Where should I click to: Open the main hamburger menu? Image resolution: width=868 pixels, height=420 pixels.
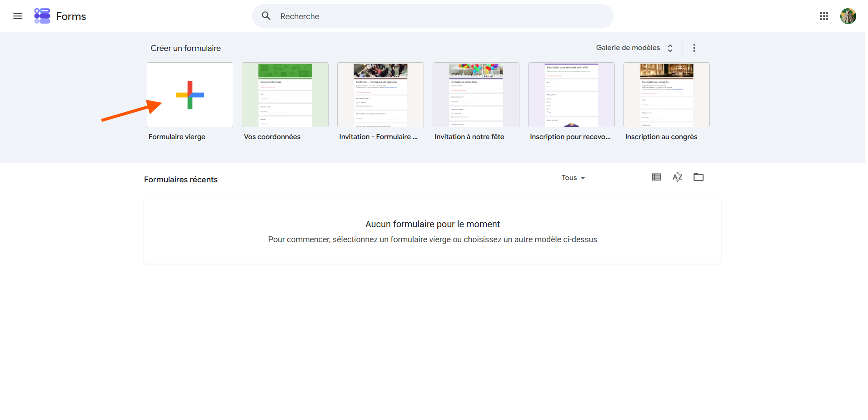[x=18, y=16]
